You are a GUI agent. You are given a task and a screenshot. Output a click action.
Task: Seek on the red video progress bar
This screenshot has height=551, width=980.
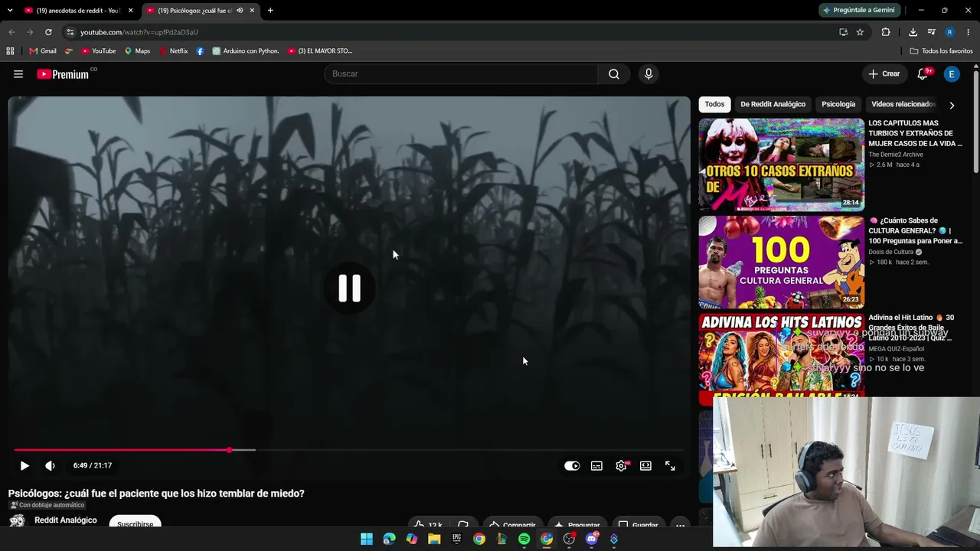coord(349,450)
